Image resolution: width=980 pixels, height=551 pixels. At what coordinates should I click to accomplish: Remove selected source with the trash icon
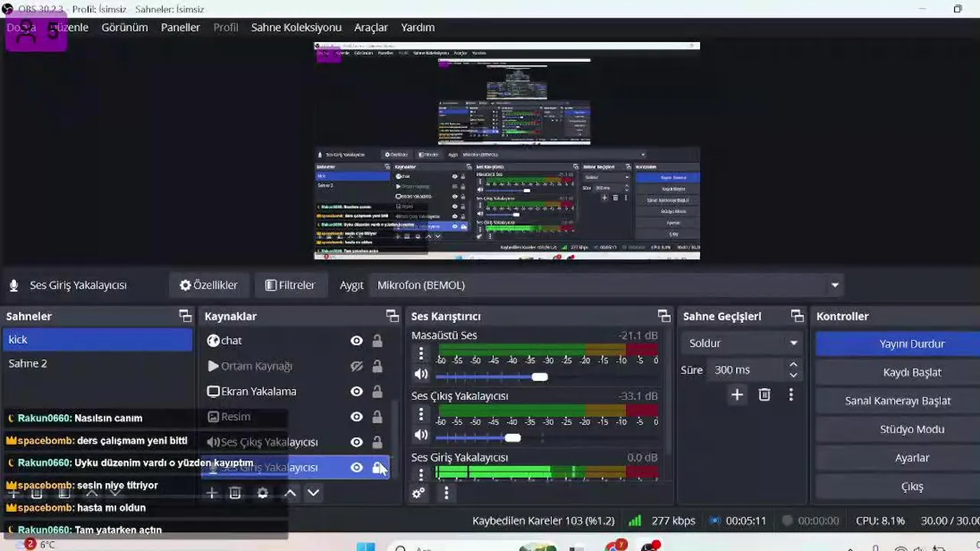(x=235, y=494)
